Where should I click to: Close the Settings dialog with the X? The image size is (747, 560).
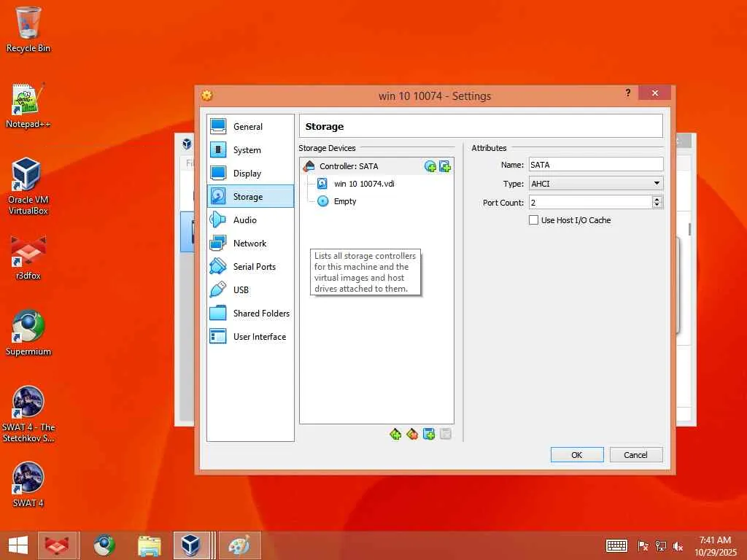[654, 93]
